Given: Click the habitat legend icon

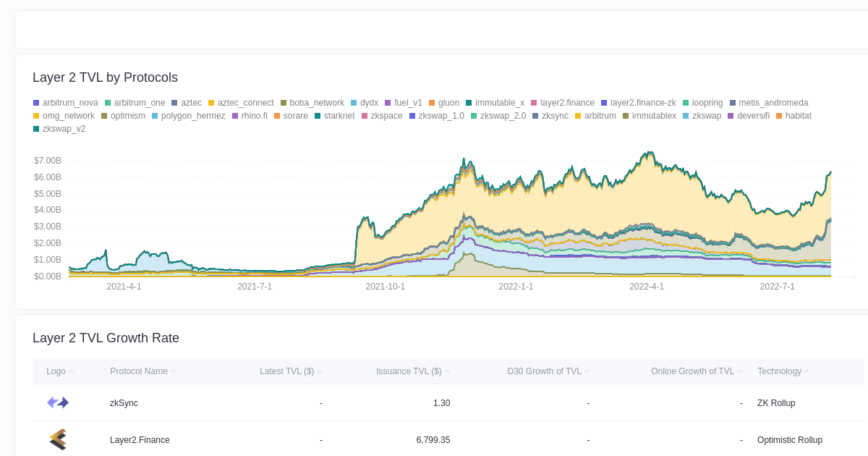Looking at the screenshot, I should click(x=778, y=116).
